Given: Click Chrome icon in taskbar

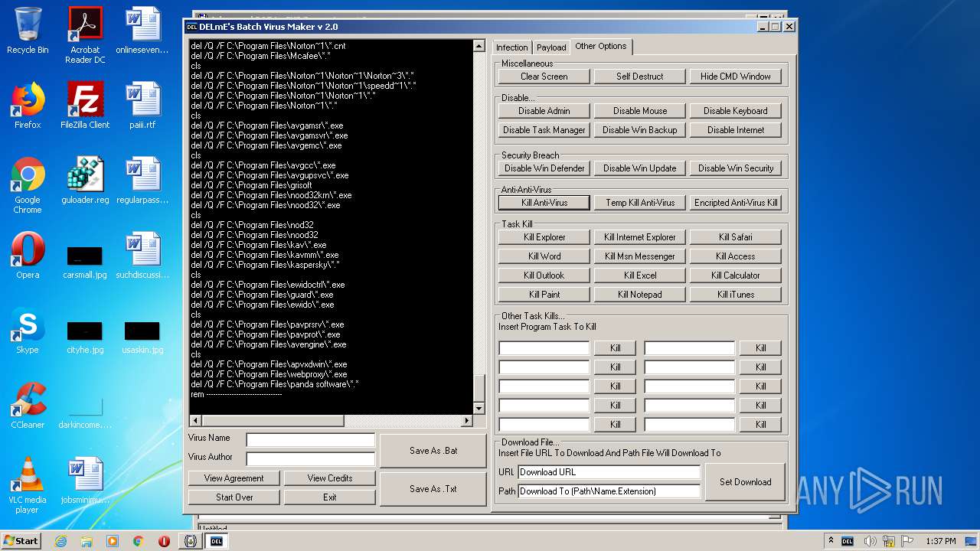Looking at the screenshot, I should click(x=138, y=541).
